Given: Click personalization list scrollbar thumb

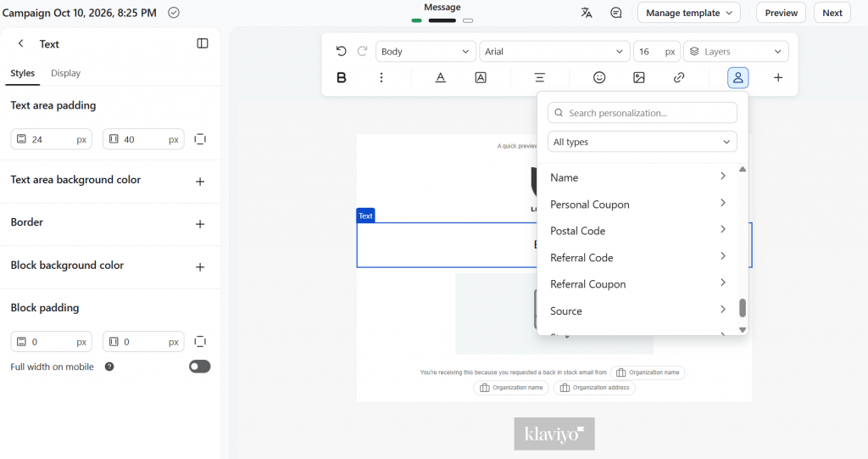Looking at the screenshot, I should [743, 308].
